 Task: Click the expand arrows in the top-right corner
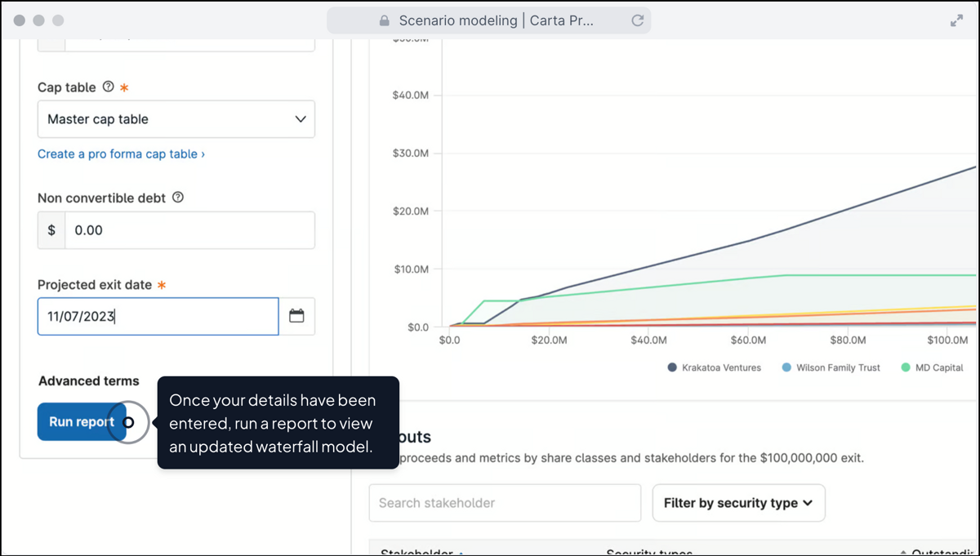click(x=955, y=20)
